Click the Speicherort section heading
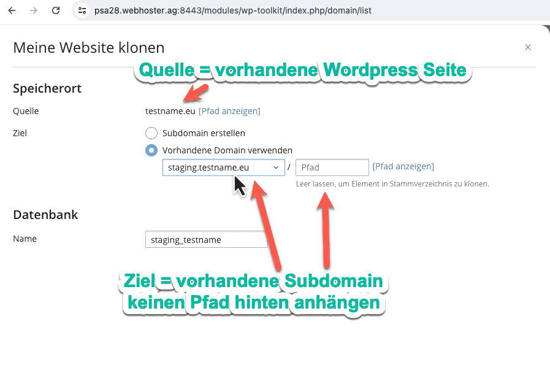This screenshot has height=392, width=550. coord(47,88)
